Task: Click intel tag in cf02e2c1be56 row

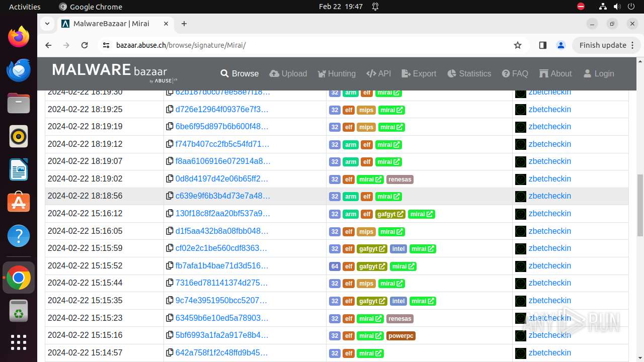Action: (x=398, y=249)
